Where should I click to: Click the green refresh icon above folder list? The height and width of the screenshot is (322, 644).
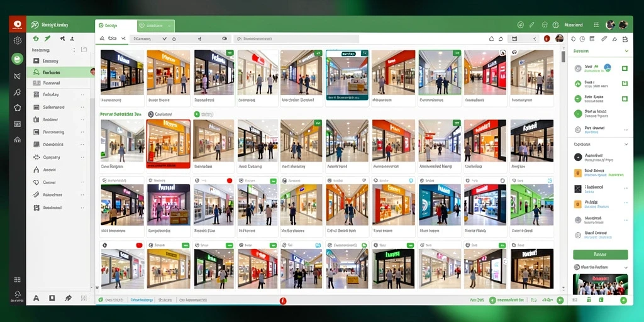36,38
